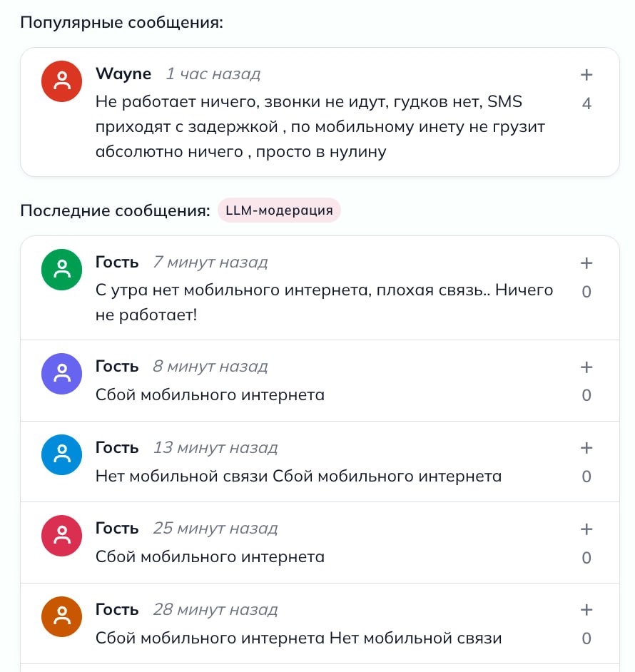The height and width of the screenshot is (672, 635).
Task: Click the blue guest avatar
Action: 63,454
